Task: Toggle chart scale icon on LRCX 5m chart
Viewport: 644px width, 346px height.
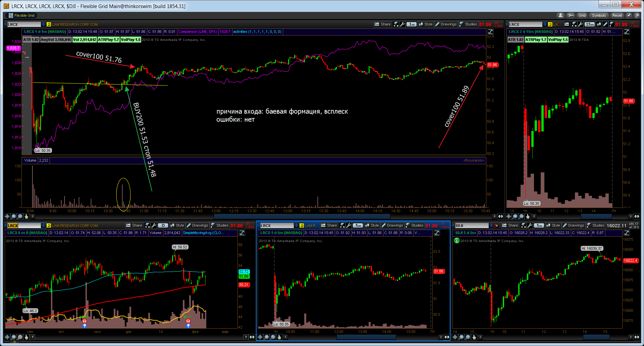Action: coord(437,233)
